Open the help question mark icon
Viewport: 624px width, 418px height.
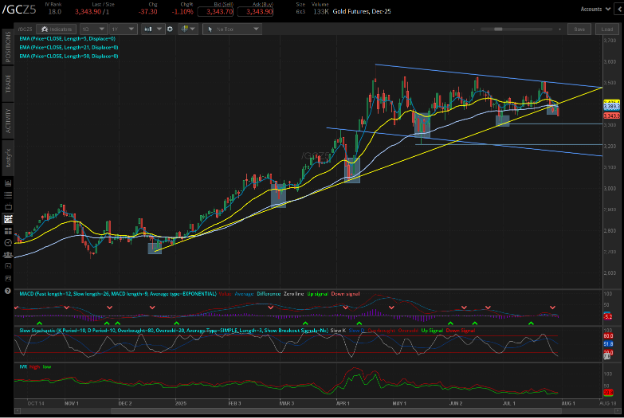[8, 291]
